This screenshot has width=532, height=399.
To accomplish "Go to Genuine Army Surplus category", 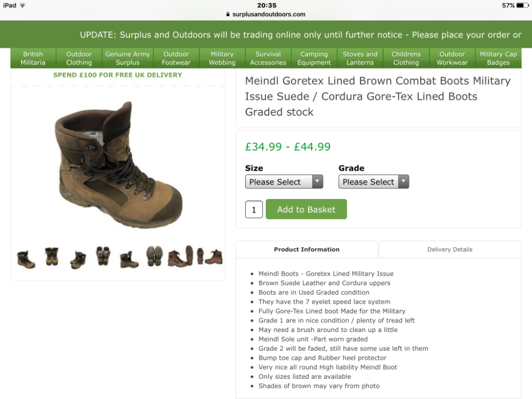I will 127,59.
